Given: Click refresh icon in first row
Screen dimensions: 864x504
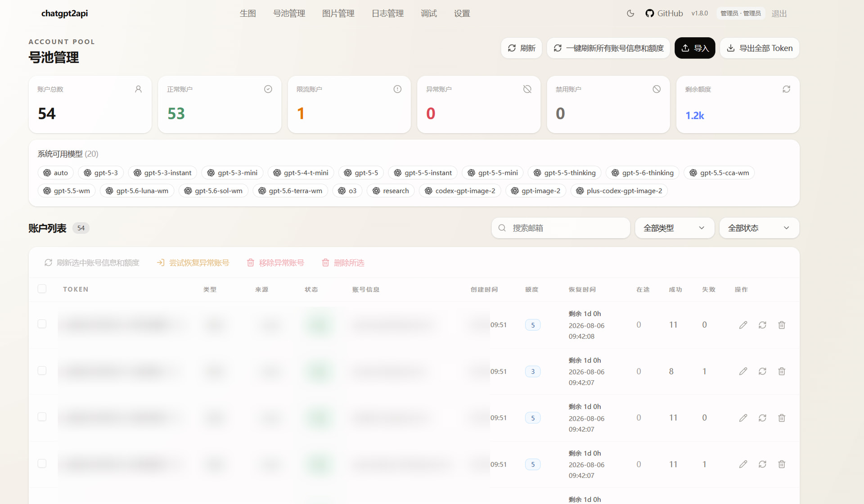Looking at the screenshot, I should [x=762, y=325].
